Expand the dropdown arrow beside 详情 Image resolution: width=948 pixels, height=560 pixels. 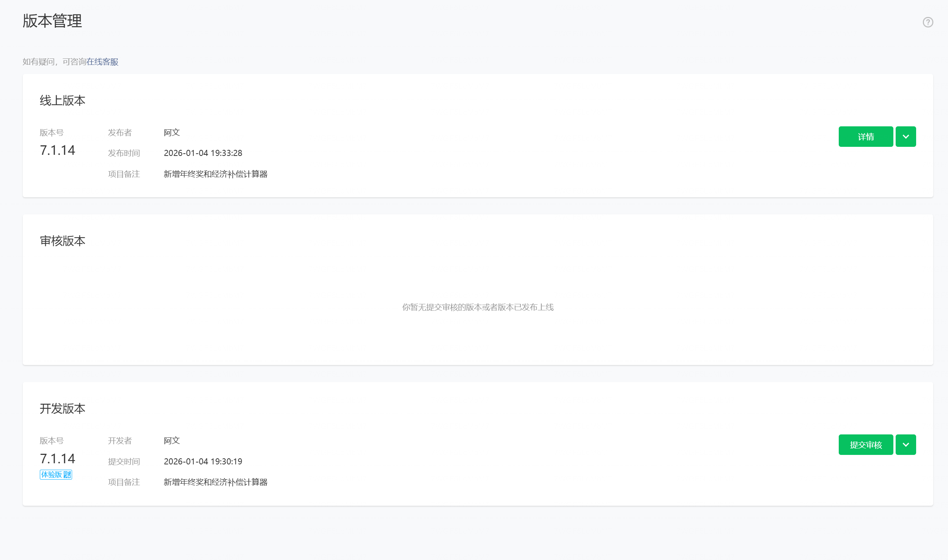[905, 137]
